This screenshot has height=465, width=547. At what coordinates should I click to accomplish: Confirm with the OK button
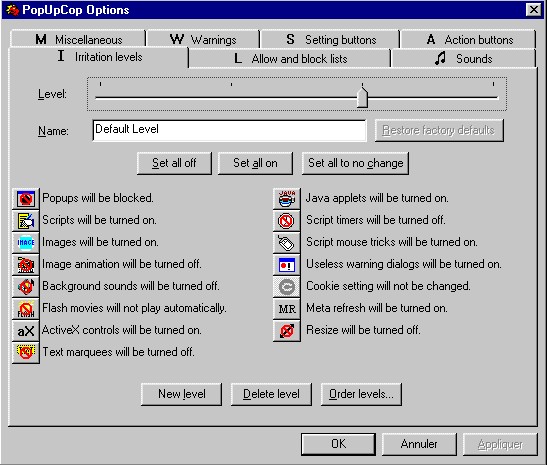click(x=338, y=444)
